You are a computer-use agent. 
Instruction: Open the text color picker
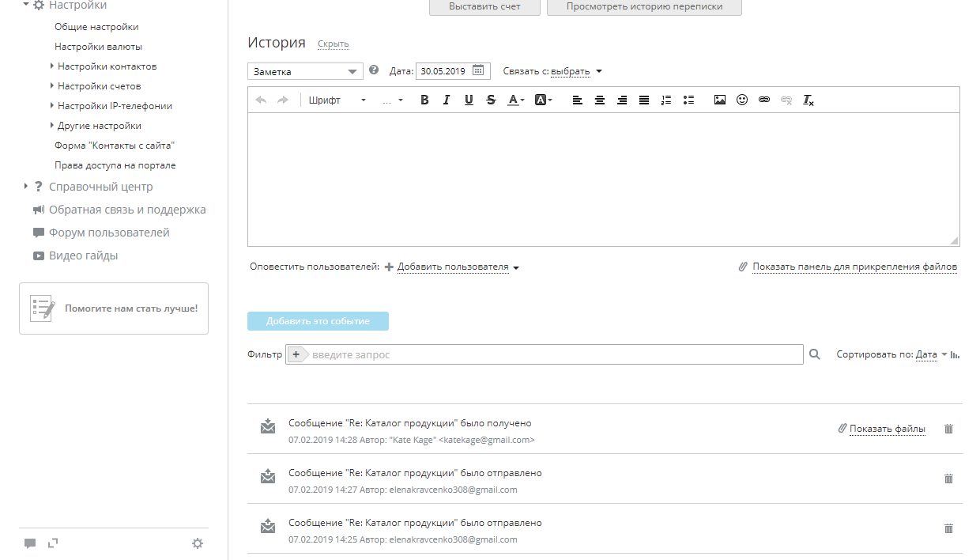pos(515,100)
